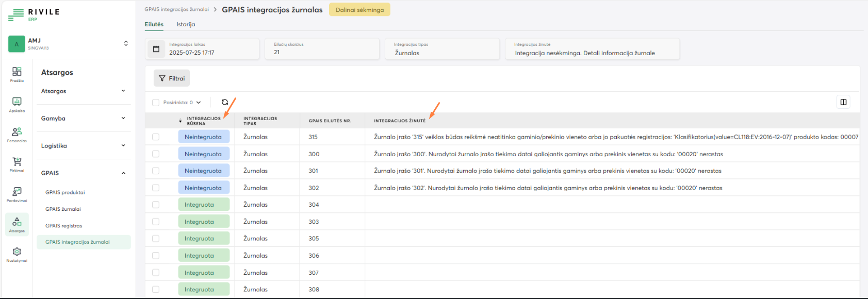Open the Pradžia home icon
The height and width of the screenshot is (299, 868).
click(x=17, y=72)
